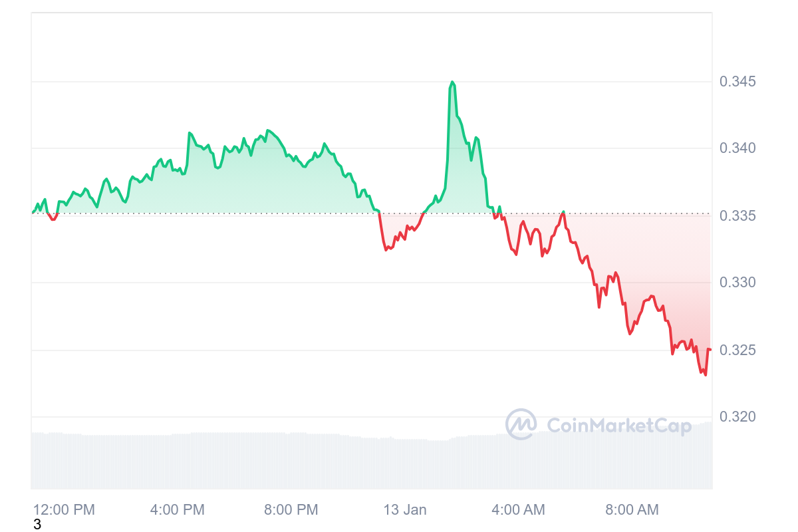Click the final endpoint of the red line

pos(710,350)
